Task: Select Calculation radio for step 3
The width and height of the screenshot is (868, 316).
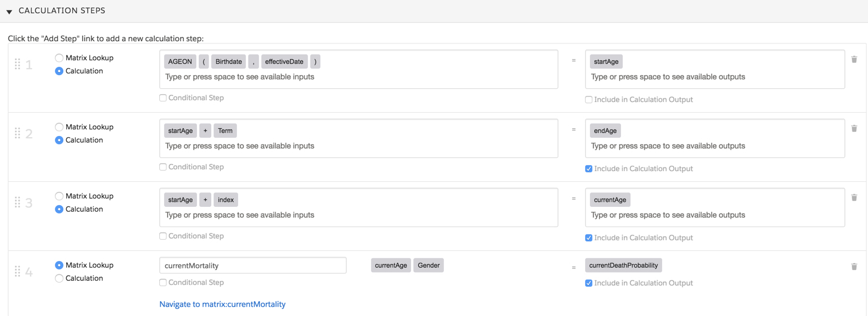Action: [x=59, y=209]
